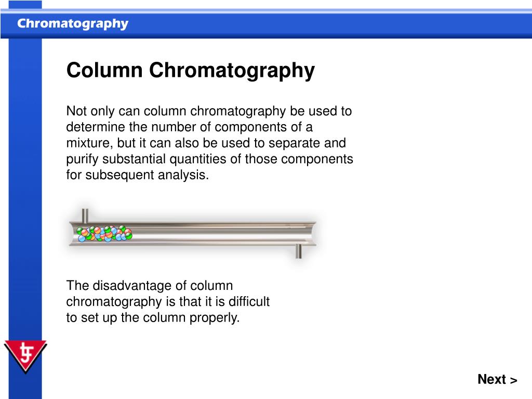
Task: Click the Next > link
Action: click(x=497, y=379)
